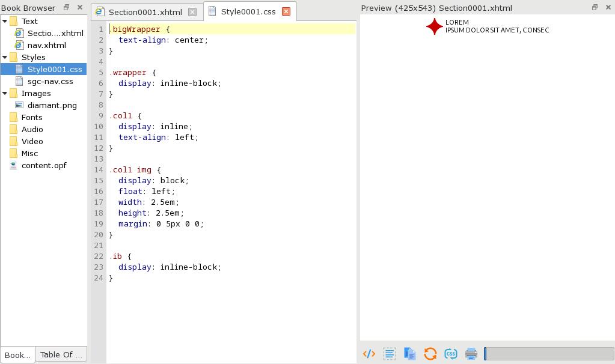Select the Video folder label
This screenshot has width=615, height=364.
pos(32,141)
